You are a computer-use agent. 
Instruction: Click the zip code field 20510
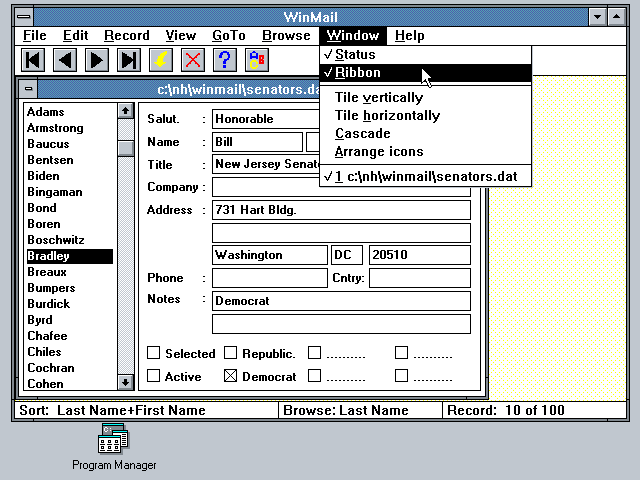(x=420, y=255)
